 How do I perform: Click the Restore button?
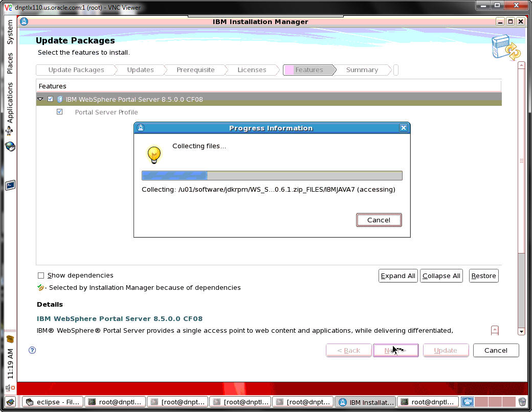click(x=483, y=276)
